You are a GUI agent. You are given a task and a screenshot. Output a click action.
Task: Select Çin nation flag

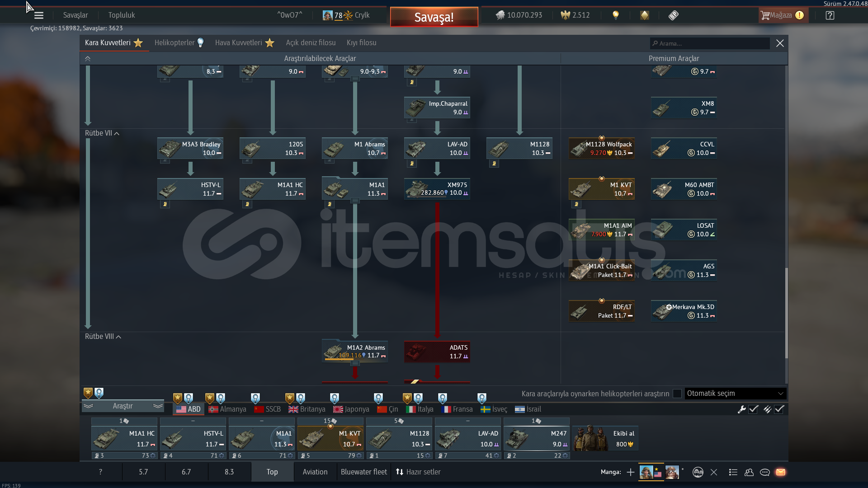pos(387,409)
